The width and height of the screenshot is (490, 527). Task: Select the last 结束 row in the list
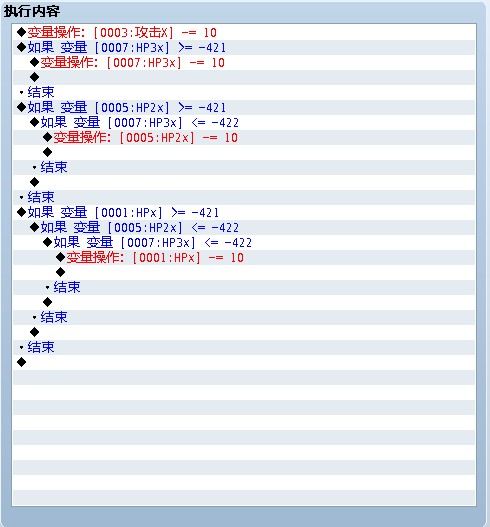coord(244,347)
